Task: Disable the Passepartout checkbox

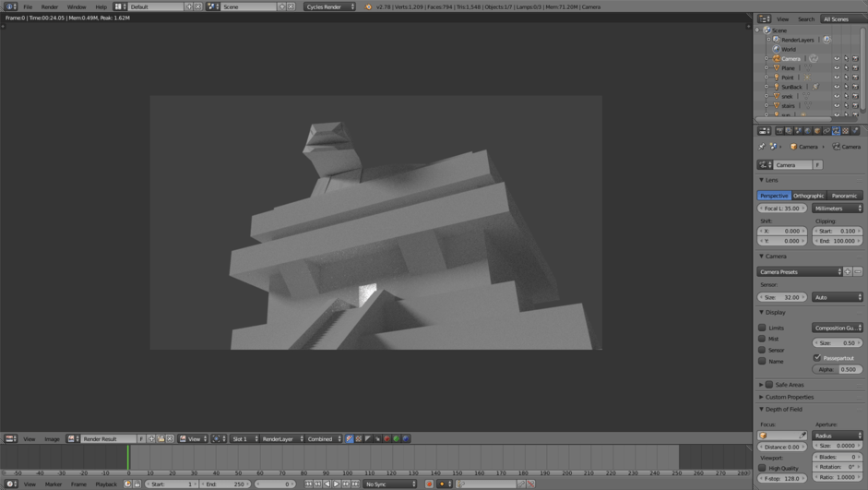Action: point(817,358)
